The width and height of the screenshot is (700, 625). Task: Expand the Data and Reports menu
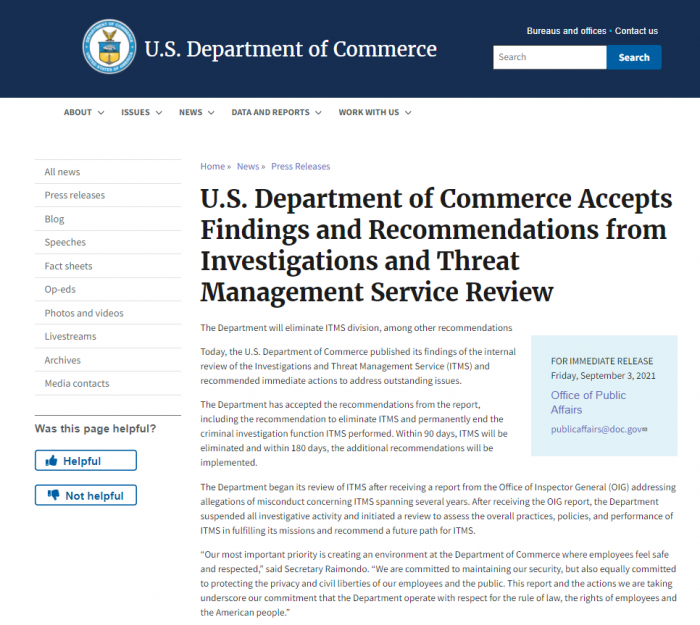tap(276, 113)
